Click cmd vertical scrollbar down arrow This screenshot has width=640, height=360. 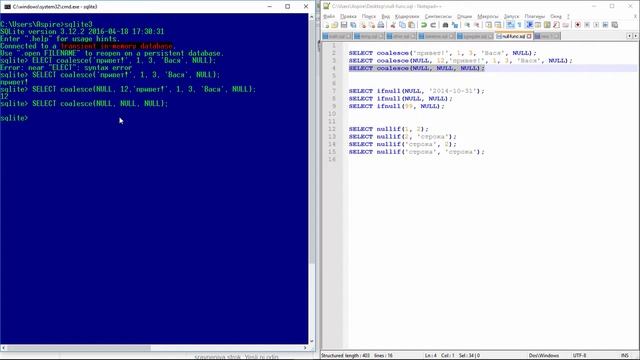point(312,341)
